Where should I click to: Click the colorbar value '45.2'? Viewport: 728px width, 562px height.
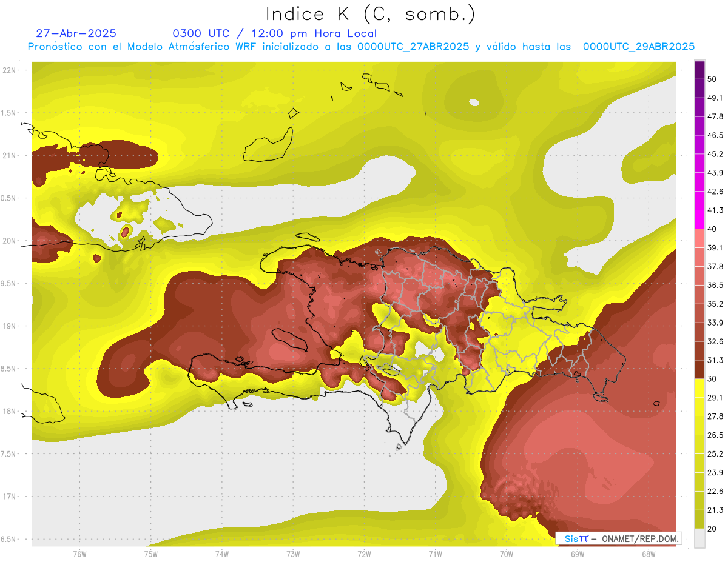715,154
